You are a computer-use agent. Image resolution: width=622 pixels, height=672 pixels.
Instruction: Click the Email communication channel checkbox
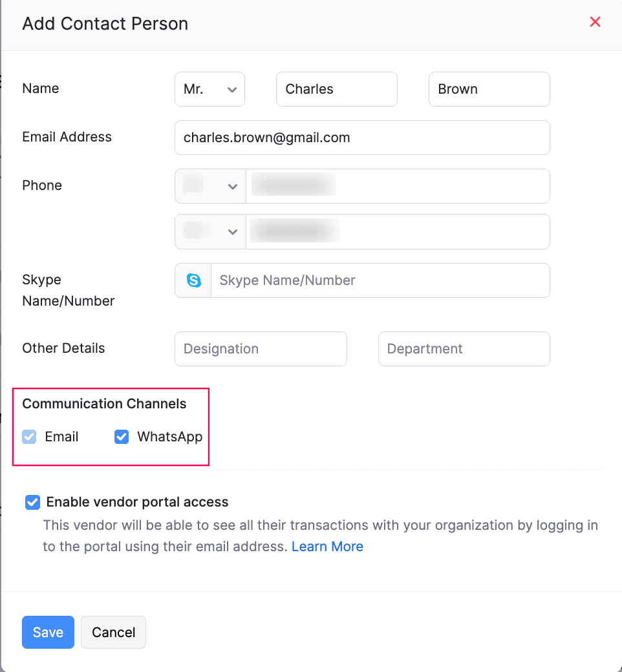(x=28, y=437)
